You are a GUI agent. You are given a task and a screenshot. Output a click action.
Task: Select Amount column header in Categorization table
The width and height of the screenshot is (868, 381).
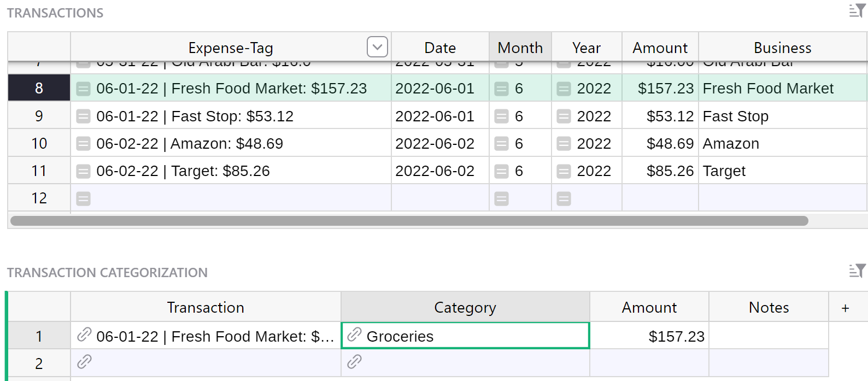coord(649,307)
